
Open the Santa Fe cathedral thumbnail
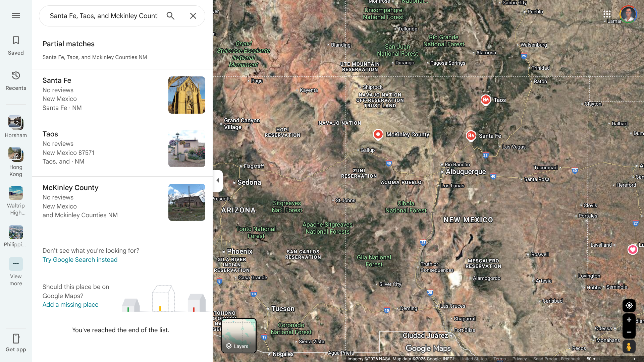point(186,95)
